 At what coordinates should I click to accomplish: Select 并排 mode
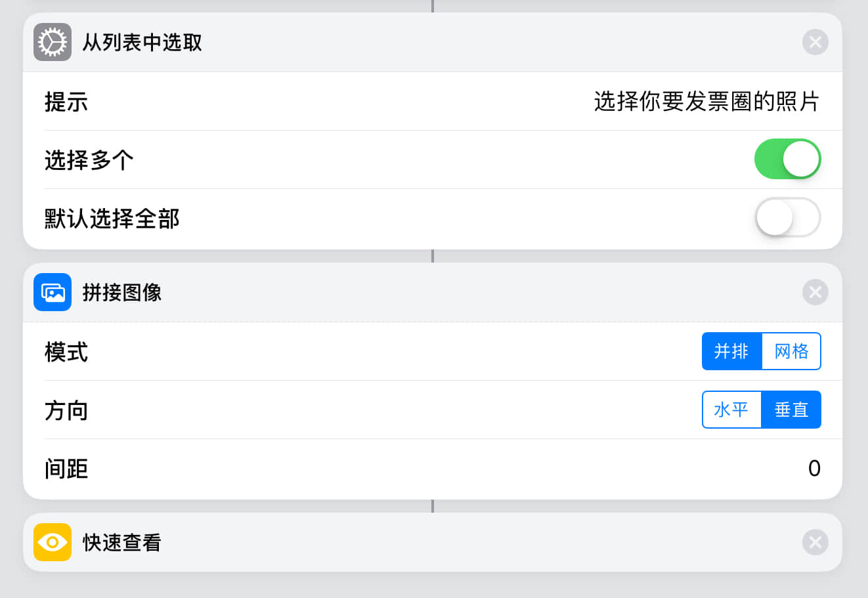(731, 351)
